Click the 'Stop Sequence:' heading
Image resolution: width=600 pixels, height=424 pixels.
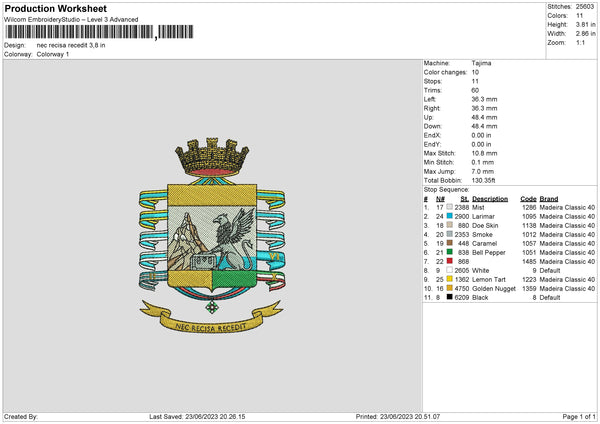coord(446,189)
